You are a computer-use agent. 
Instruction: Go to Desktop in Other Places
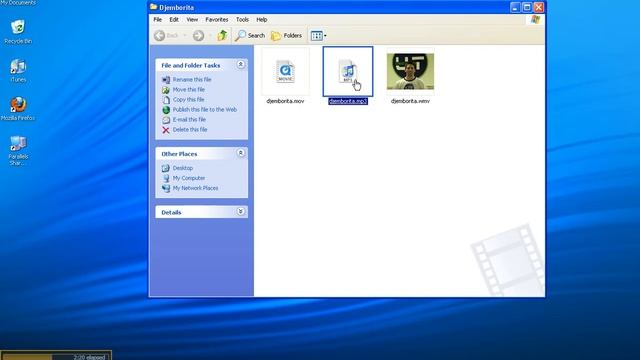[182, 168]
